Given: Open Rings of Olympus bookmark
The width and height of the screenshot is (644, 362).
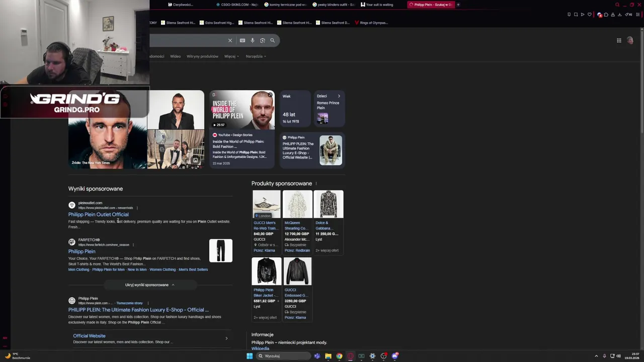Looking at the screenshot, I should (x=371, y=23).
